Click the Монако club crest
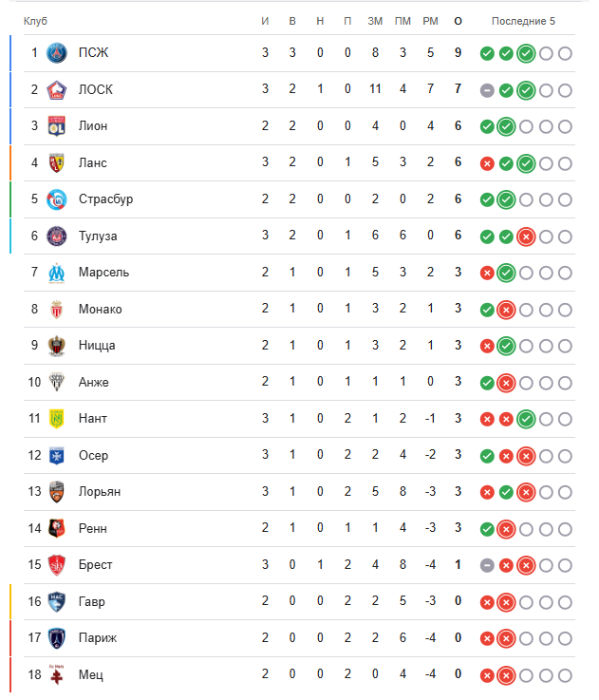 pos(58,310)
